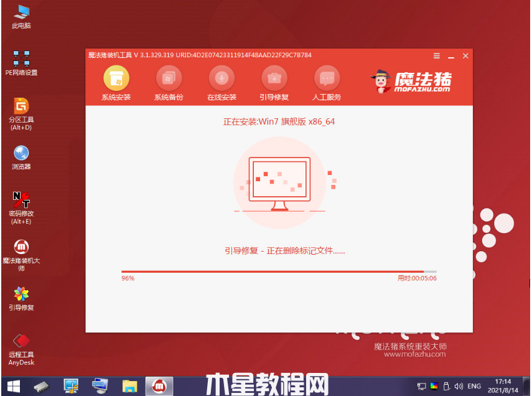Select 魔法猪装机大师 desktop icon

[21, 255]
